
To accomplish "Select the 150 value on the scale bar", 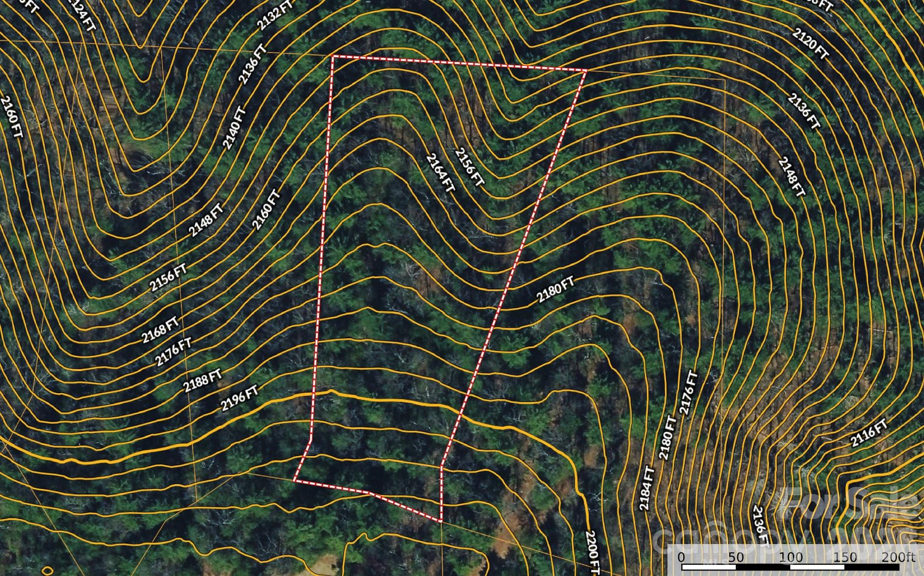I will pyautogui.click(x=846, y=557).
